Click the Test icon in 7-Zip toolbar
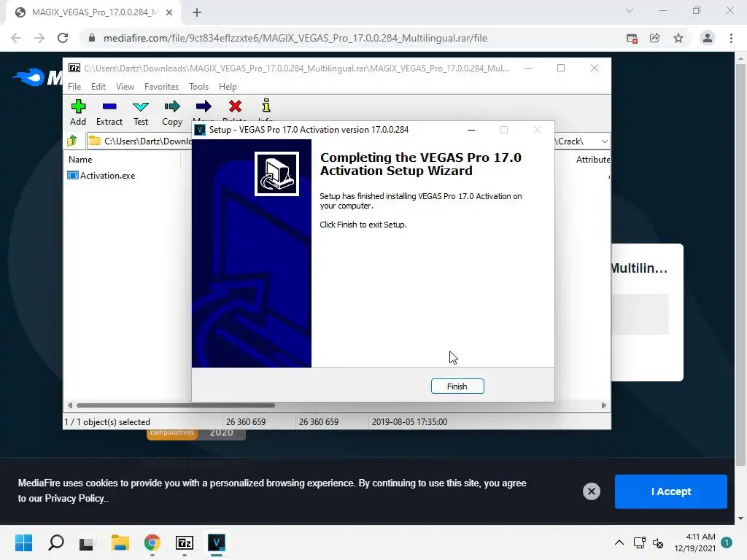747x560 pixels. pyautogui.click(x=141, y=112)
